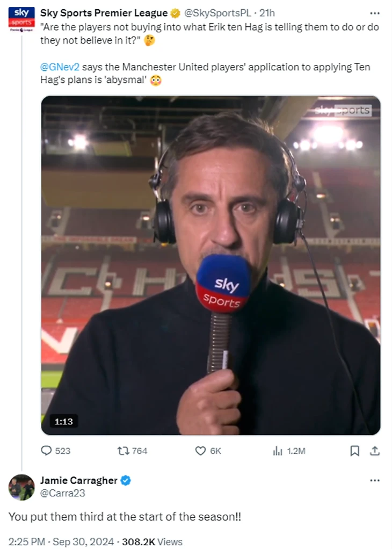Open more options on Carragher's reply
The image size is (392, 549).
click(x=375, y=480)
